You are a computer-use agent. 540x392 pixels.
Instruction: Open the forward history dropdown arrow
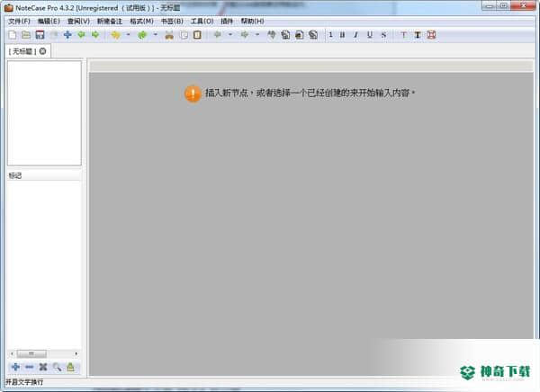point(257,35)
